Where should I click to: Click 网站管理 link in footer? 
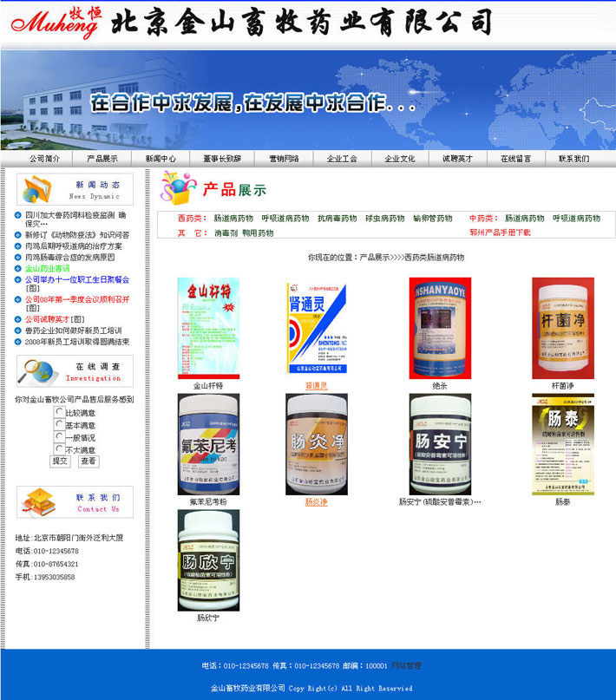pos(406,665)
